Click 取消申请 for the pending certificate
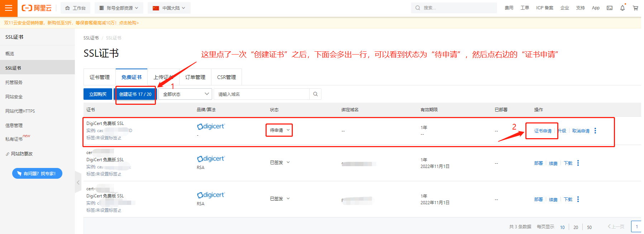The height and width of the screenshot is (234, 644). pos(581,131)
